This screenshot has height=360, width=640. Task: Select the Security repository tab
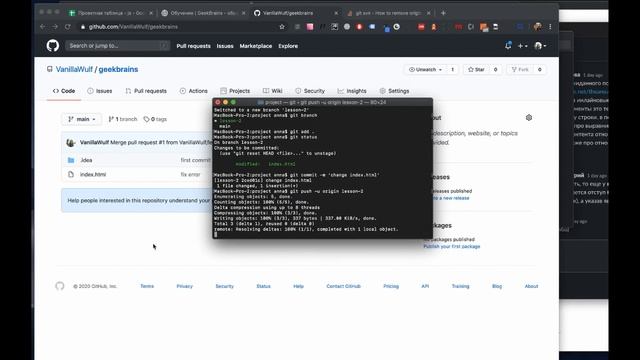[x=310, y=91]
